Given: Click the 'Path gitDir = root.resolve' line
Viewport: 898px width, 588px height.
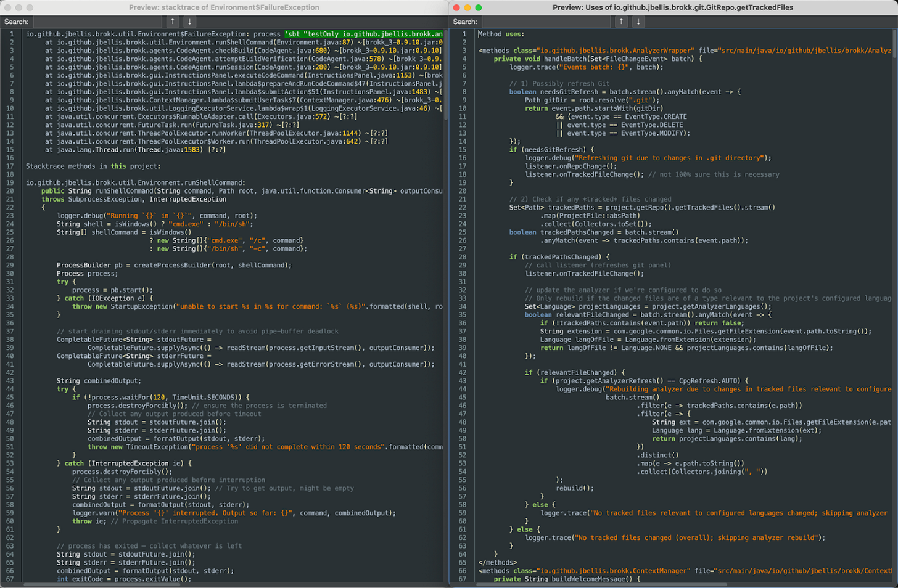Looking at the screenshot, I should [x=592, y=100].
